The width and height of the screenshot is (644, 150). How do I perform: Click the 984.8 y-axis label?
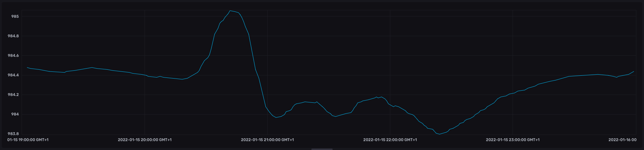point(13,36)
